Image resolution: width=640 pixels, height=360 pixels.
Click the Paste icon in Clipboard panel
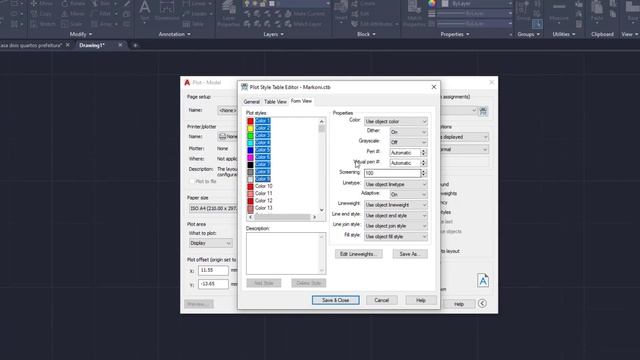[x=597, y=11]
